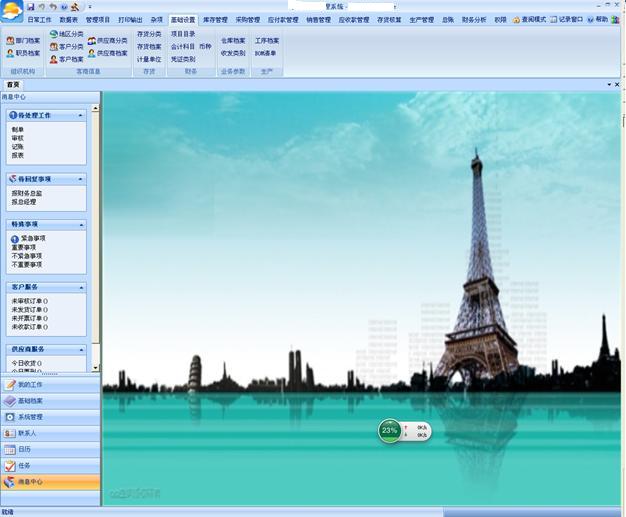Click the 紧急事项 urgent items icon
The width and height of the screenshot is (626, 517).
point(15,239)
